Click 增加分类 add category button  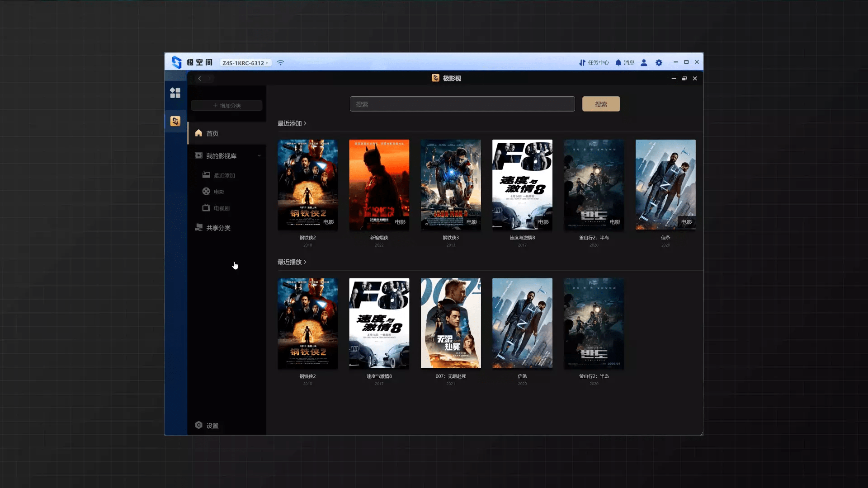pos(226,105)
